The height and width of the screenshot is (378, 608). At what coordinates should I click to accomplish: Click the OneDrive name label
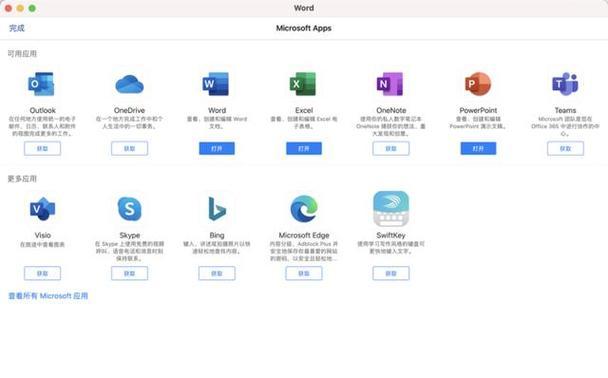click(130, 110)
